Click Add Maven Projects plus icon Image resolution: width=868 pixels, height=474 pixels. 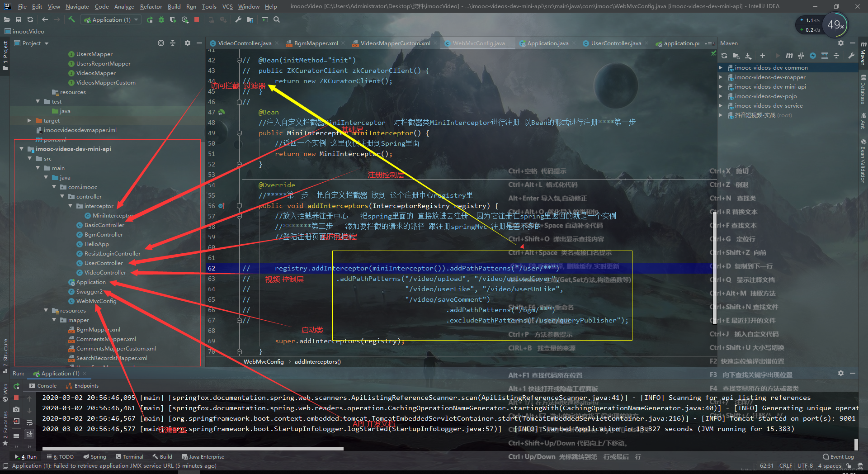[763, 56]
